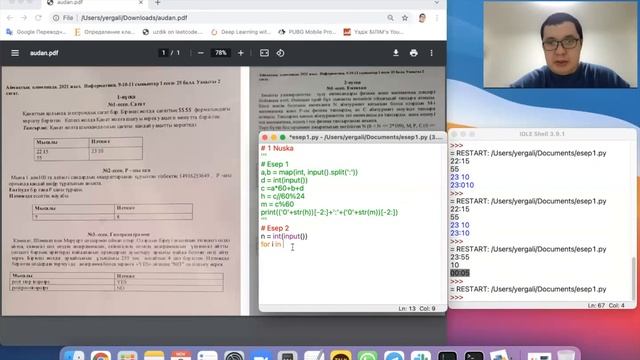Viewport: 640px width, 360px height.
Task: Select the audan.pdf browser tab
Action: [95, 3]
